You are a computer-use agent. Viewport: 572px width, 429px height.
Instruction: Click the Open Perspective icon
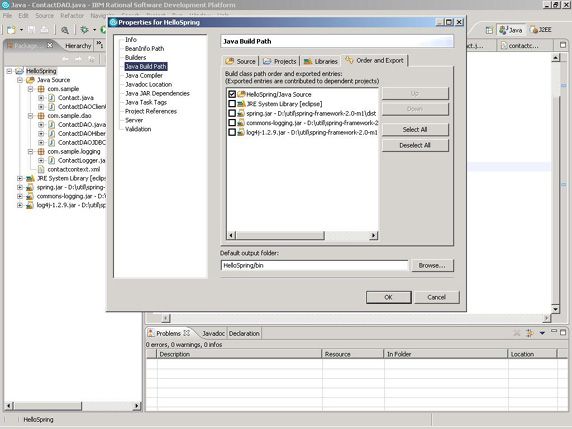point(489,30)
